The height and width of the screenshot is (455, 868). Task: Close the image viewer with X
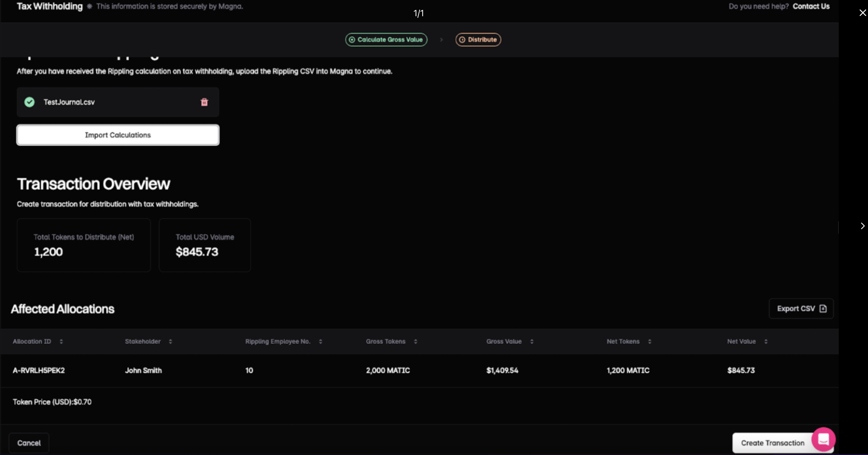[862, 13]
